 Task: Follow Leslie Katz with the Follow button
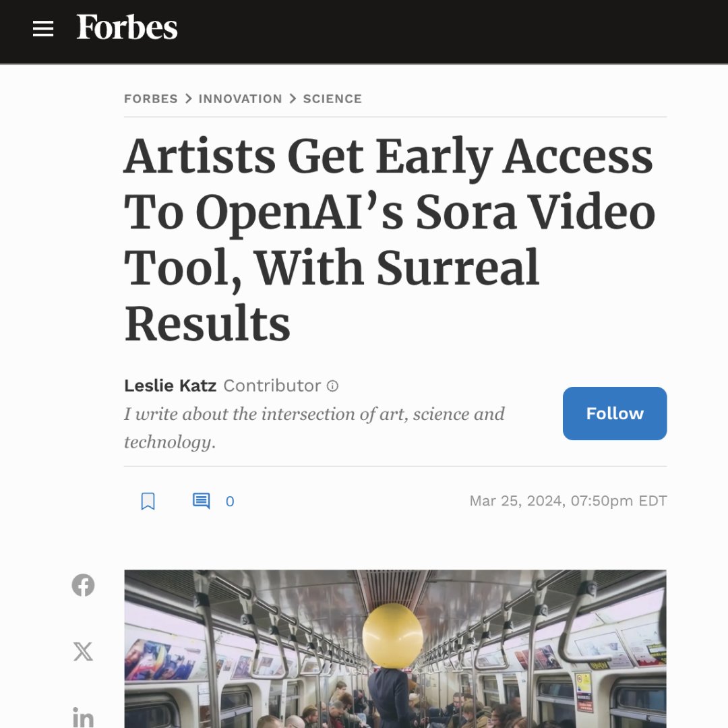(x=615, y=413)
